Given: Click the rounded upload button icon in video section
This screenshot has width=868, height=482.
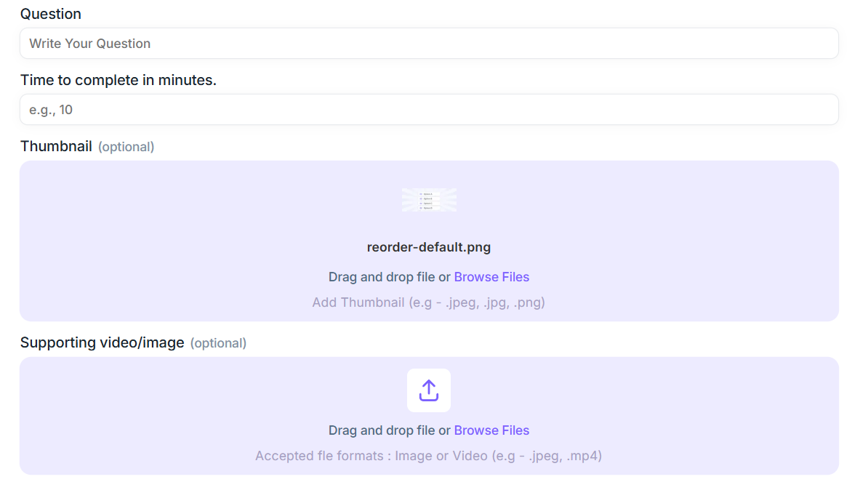Looking at the screenshot, I should pyautogui.click(x=428, y=390).
